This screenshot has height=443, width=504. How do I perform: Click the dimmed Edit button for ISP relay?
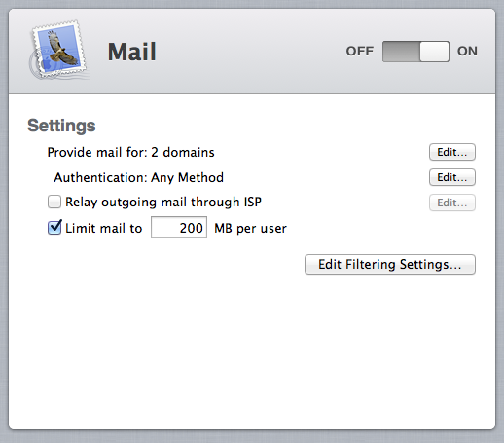tap(452, 203)
